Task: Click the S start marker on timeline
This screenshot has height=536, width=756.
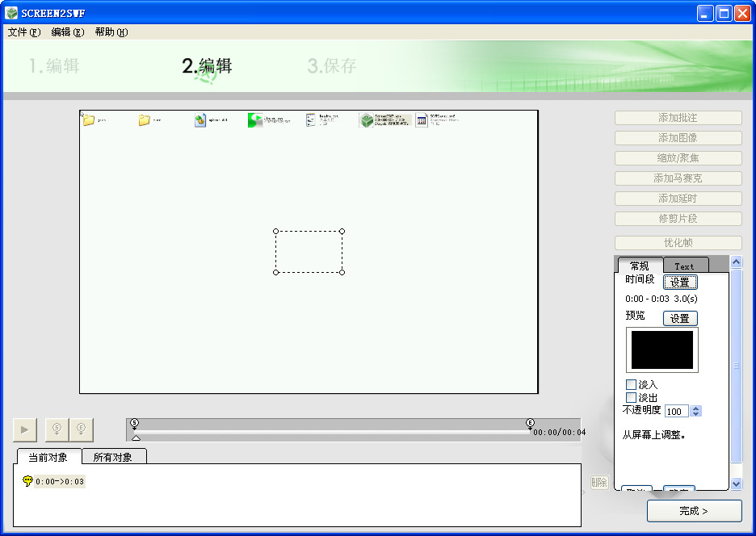Action: click(135, 423)
